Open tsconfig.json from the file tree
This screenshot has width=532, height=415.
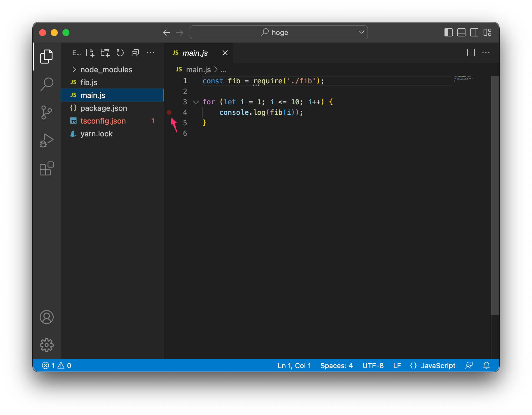point(112,121)
